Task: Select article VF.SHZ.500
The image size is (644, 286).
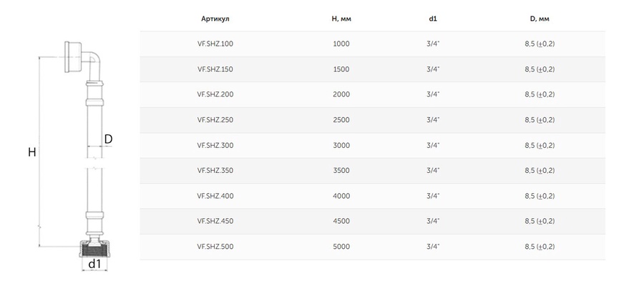Action: pyautogui.click(x=215, y=247)
